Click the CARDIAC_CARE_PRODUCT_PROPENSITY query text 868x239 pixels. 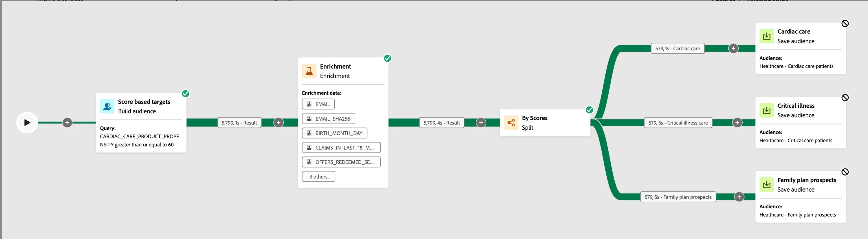(x=140, y=140)
